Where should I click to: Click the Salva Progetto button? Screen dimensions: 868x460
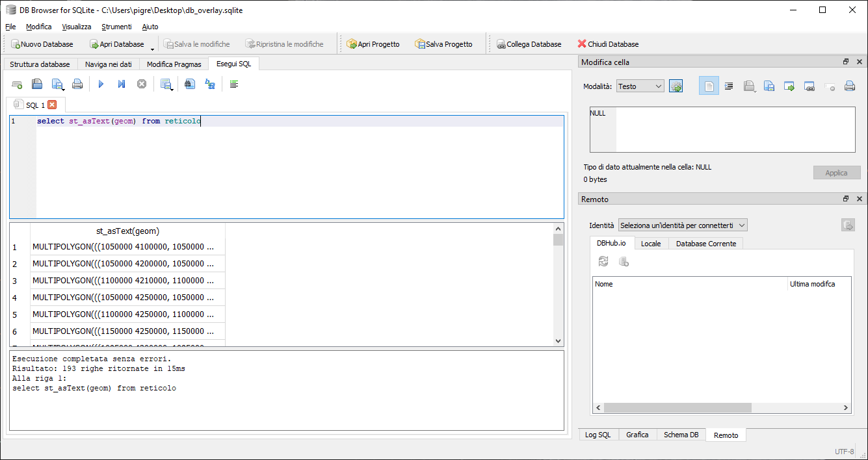[443, 44]
